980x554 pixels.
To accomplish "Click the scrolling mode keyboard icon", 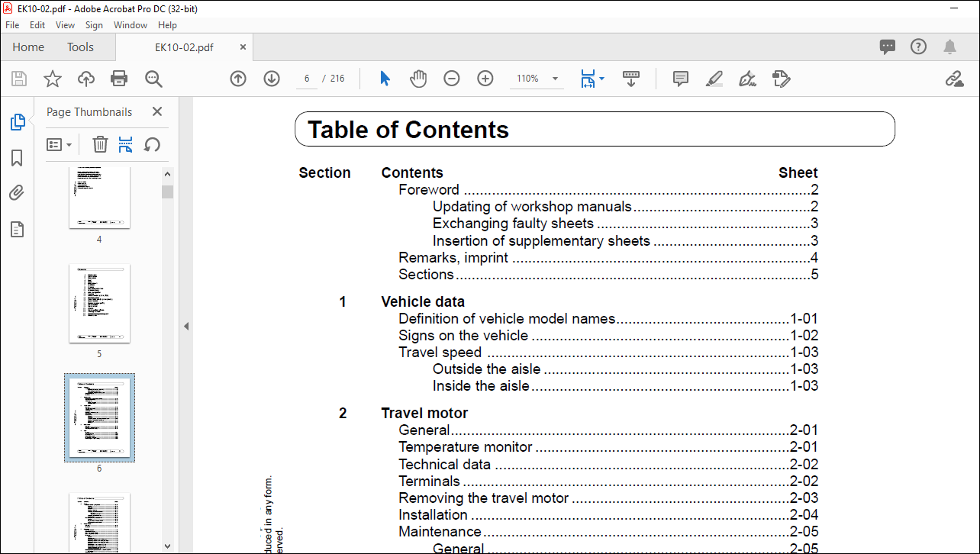I will [631, 79].
